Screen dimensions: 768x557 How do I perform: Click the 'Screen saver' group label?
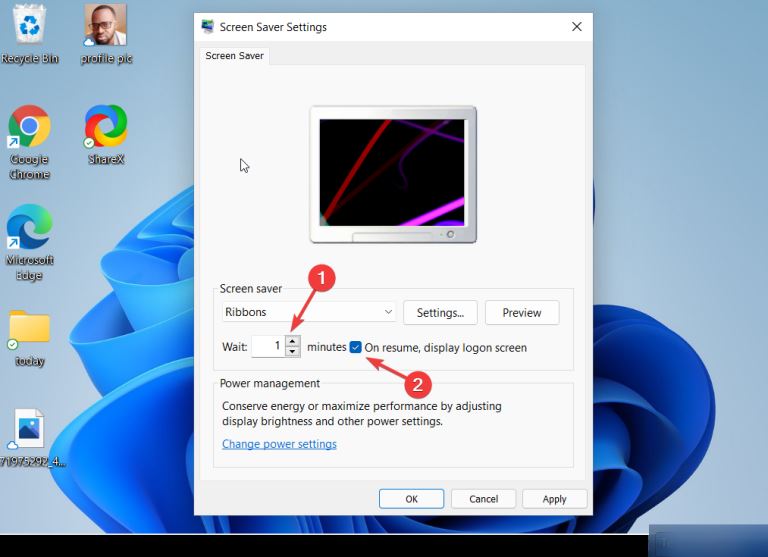[250, 289]
